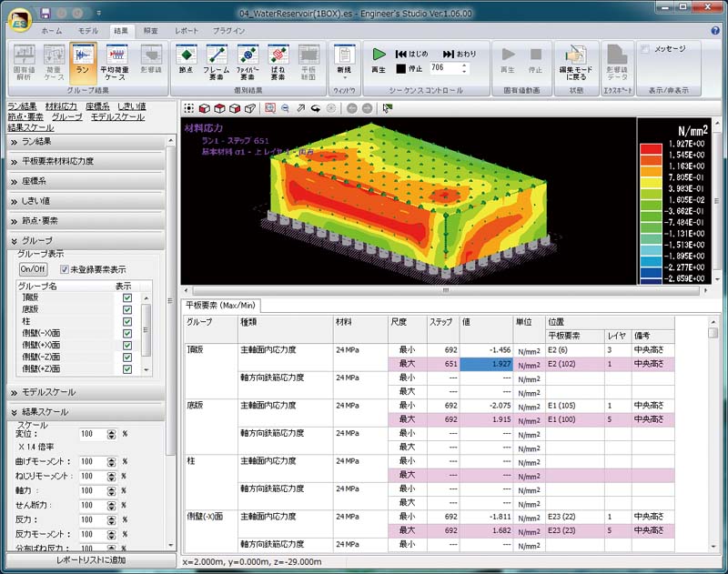The image size is (728, 574).
Task: Toggle display of 側壁(+Z)面 group
Action: (x=127, y=369)
